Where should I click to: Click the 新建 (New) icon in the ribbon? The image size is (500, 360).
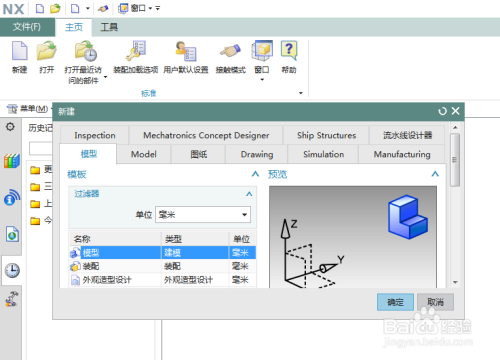[20, 51]
